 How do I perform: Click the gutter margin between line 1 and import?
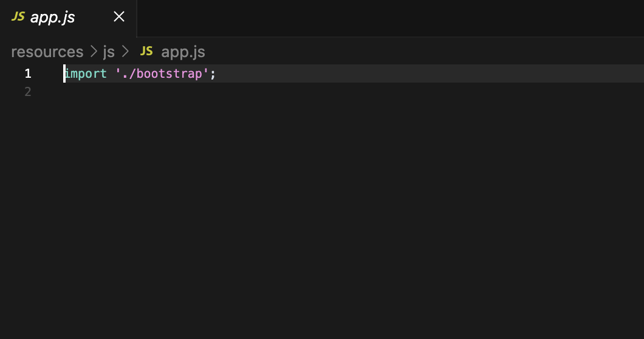pos(47,74)
